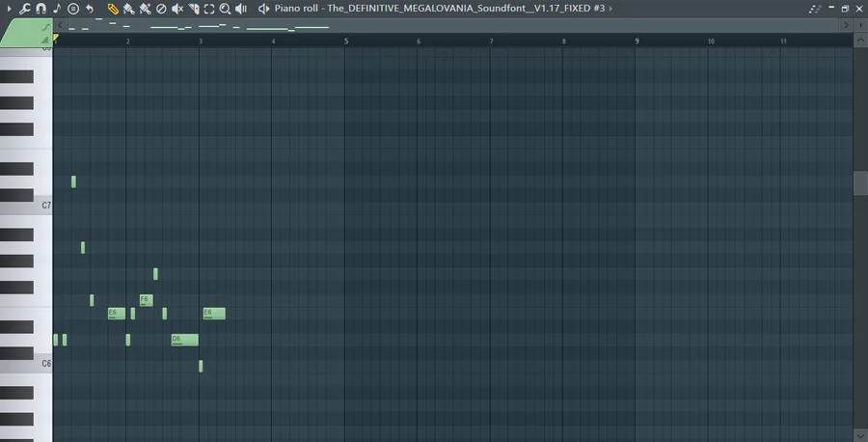Viewport: 868px width, 442px height.
Task: Open the magnet Snap settings
Action: point(41,9)
